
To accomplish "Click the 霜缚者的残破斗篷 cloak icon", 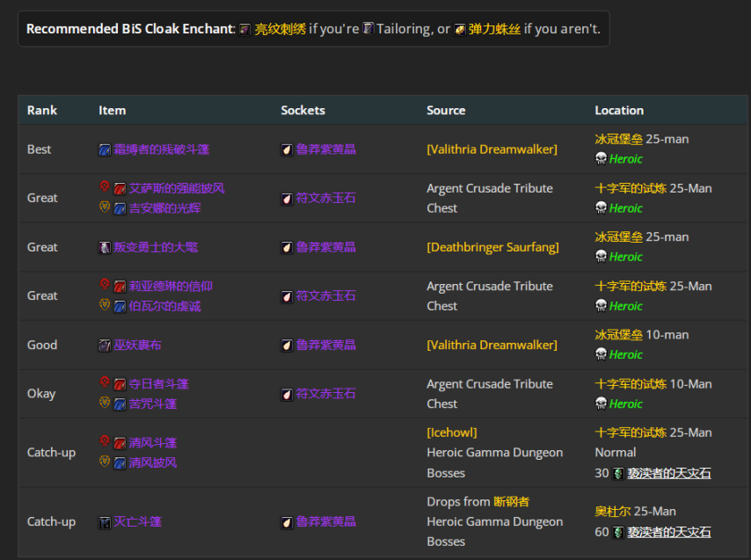I will [105, 149].
